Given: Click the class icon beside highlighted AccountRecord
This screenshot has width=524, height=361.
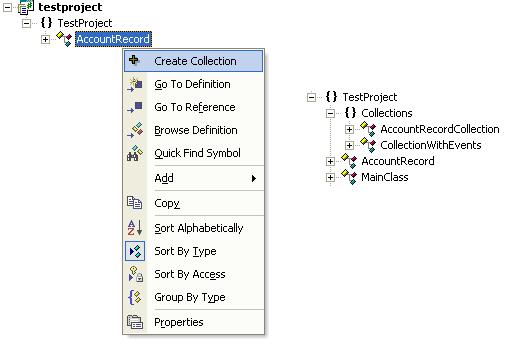Looking at the screenshot, I should (64, 39).
